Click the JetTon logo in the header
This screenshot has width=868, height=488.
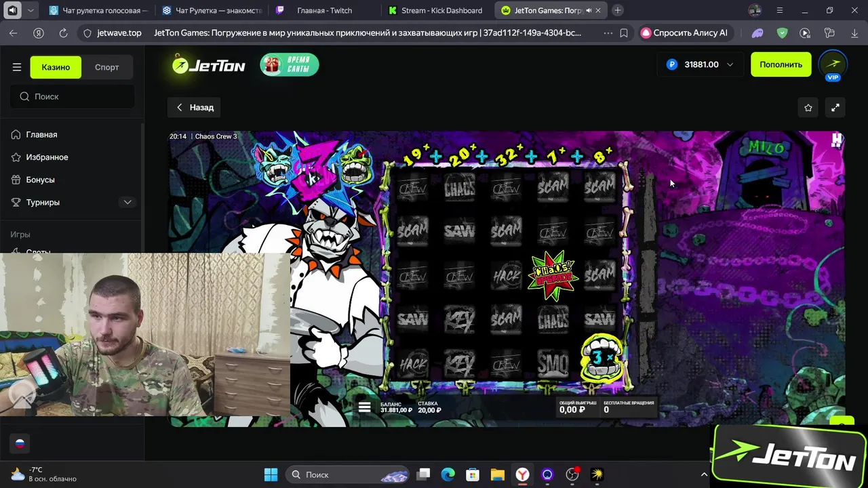(208, 64)
